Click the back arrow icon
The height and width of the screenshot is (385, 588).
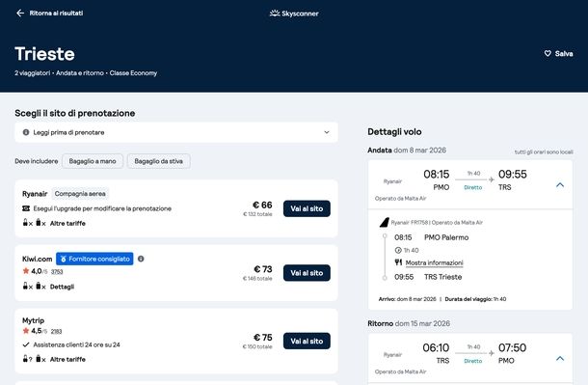click(x=20, y=14)
